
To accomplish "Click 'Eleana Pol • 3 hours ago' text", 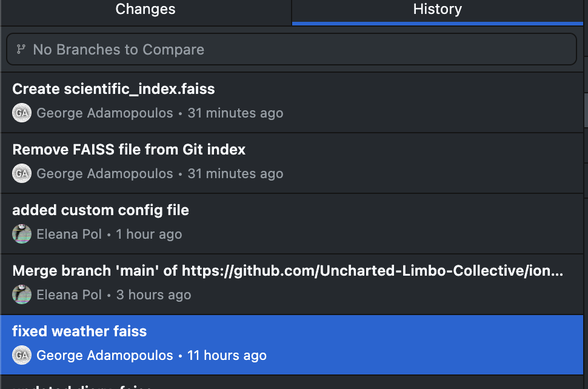I will tap(113, 295).
